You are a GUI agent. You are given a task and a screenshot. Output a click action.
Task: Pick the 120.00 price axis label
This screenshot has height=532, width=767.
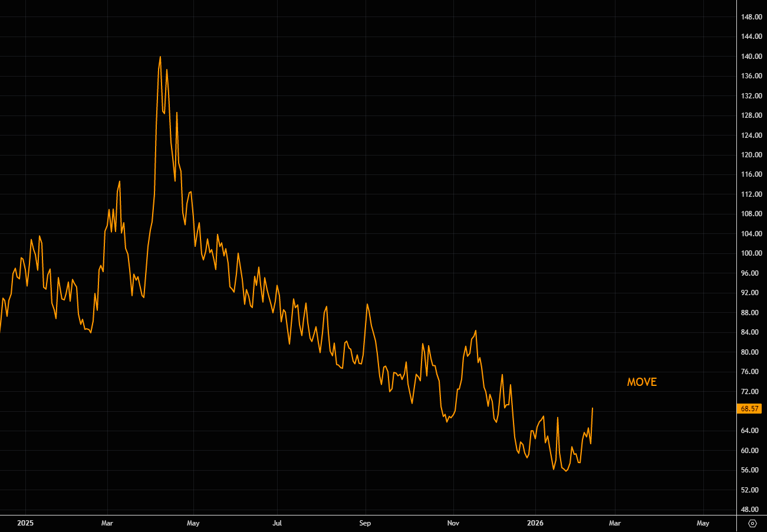coord(752,155)
